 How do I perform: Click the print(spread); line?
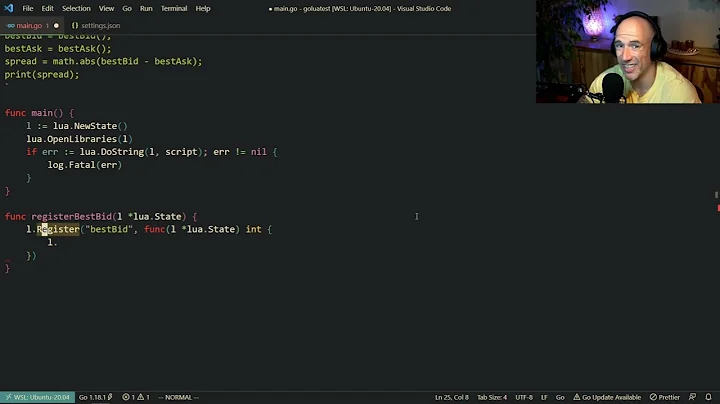[x=42, y=74]
